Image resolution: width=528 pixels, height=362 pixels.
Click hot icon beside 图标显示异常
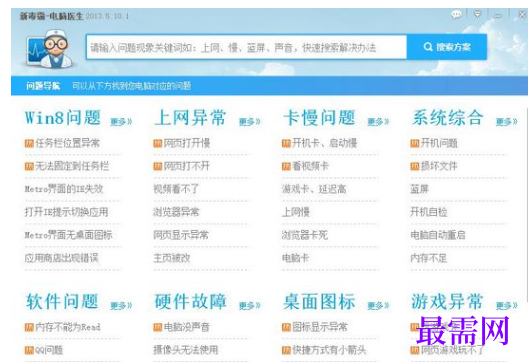[286, 327]
